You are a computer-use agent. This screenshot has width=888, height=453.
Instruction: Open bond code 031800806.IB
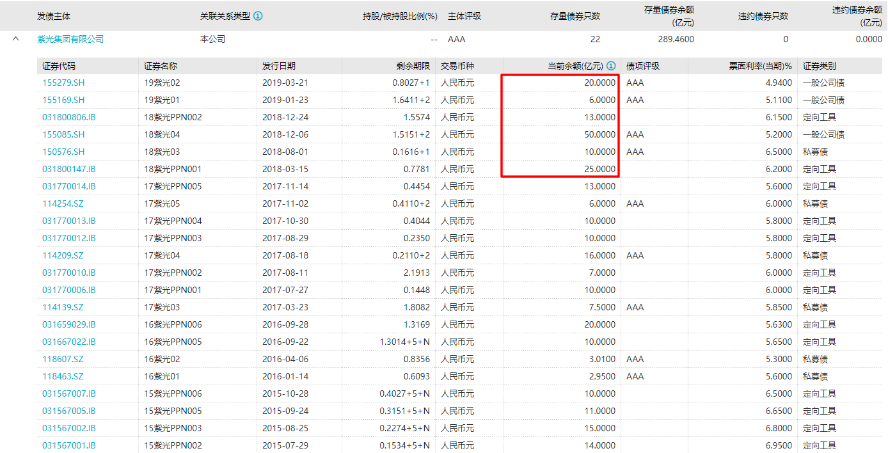[x=69, y=117]
